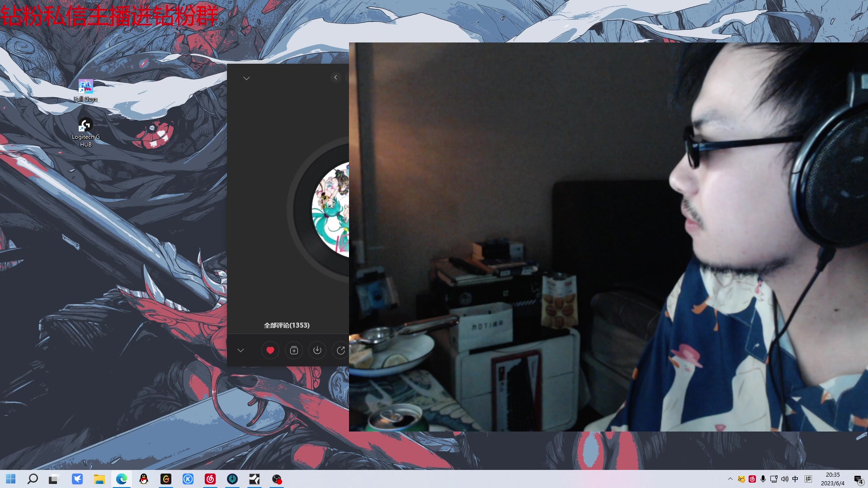Click the bottom-left down chevron
Screen dimensions: 868x488
click(241, 350)
